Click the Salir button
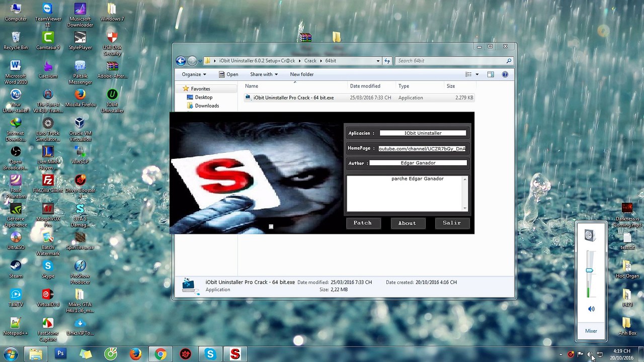644x362 pixels. click(x=452, y=223)
